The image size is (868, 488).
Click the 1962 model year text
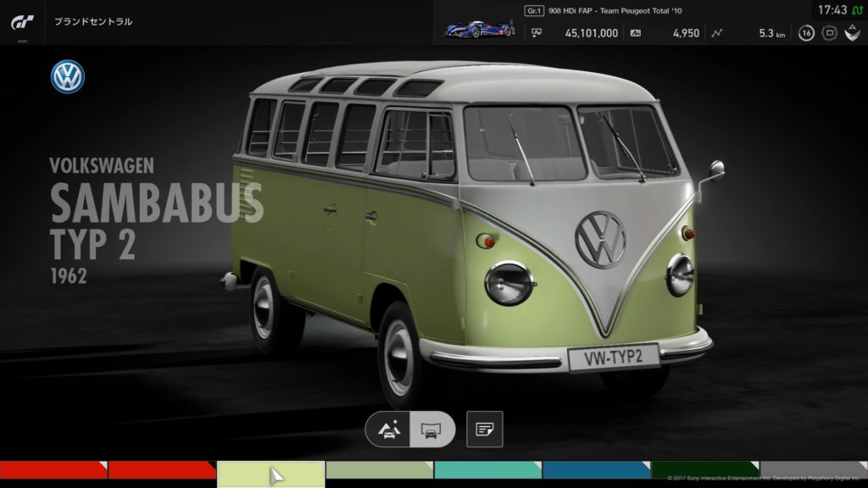(69, 276)
